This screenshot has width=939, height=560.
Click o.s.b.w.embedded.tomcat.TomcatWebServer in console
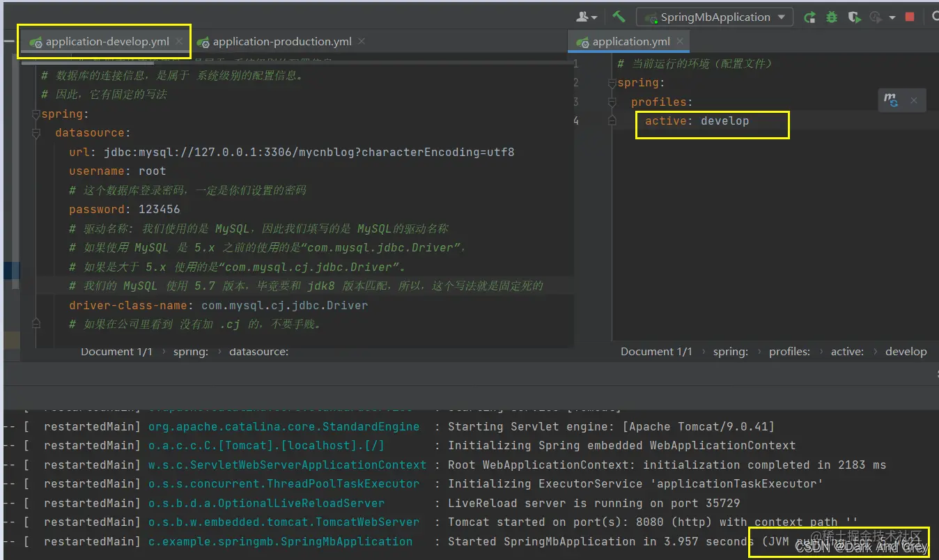(284, 522)
